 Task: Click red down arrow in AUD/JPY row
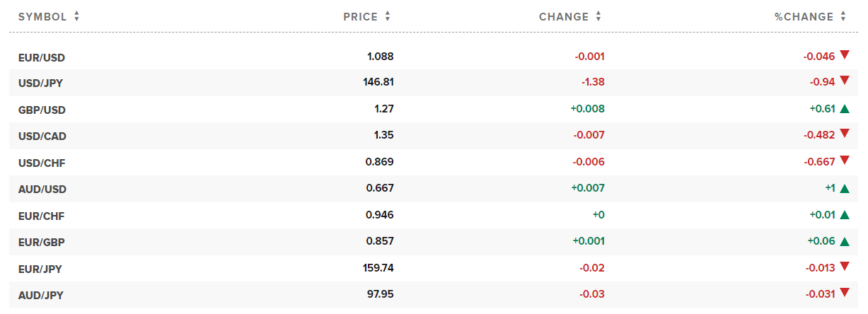coord(844,293)
